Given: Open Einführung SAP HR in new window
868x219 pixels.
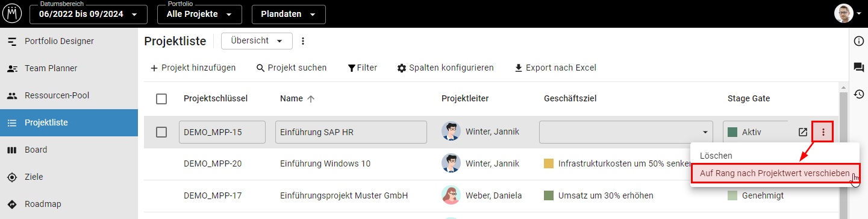Looking at the screenshot, I should (x=802, y=132).
